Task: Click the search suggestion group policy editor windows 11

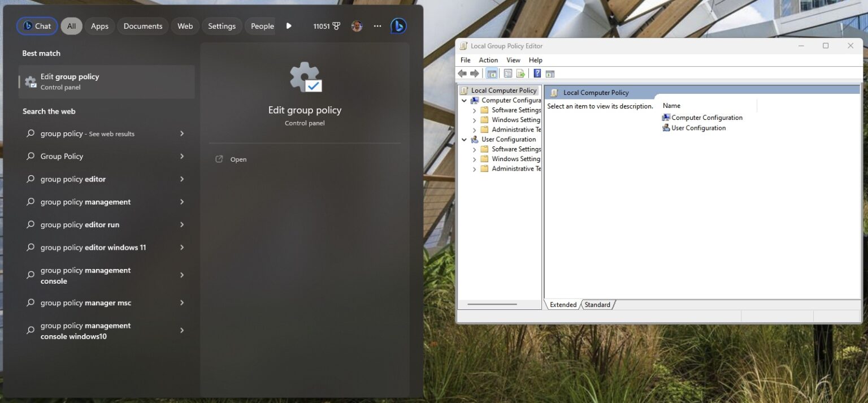Action: click(93, 247)
